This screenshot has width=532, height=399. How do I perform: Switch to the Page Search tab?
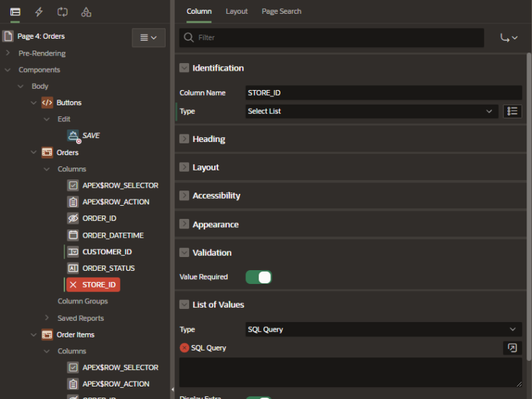[281, 11]
